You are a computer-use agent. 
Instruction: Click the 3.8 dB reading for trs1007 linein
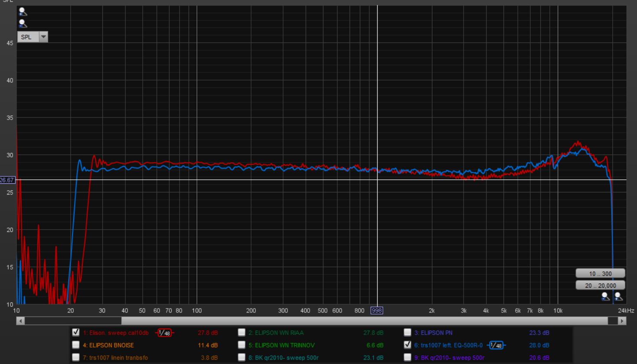[x=209, y=358]
